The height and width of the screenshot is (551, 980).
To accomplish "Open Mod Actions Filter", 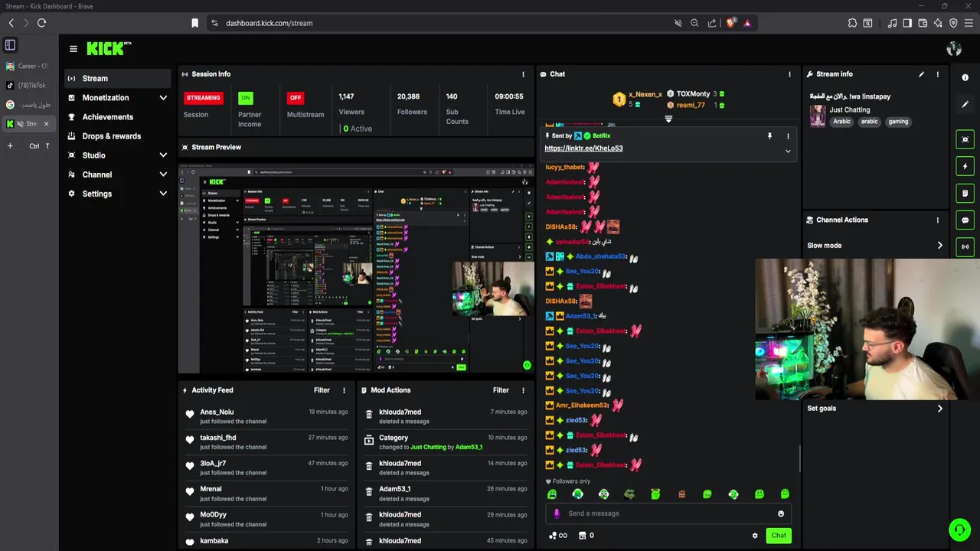I will coord(501,390).
